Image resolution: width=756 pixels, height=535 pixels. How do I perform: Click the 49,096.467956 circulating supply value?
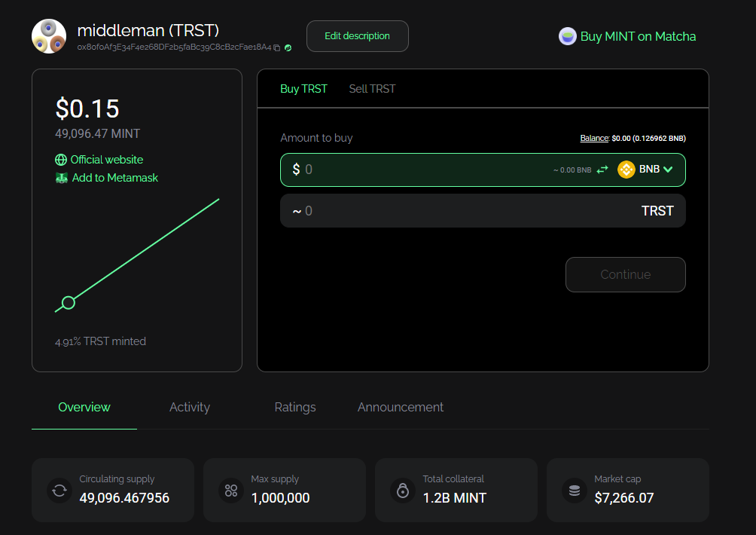tap(124, 498)
